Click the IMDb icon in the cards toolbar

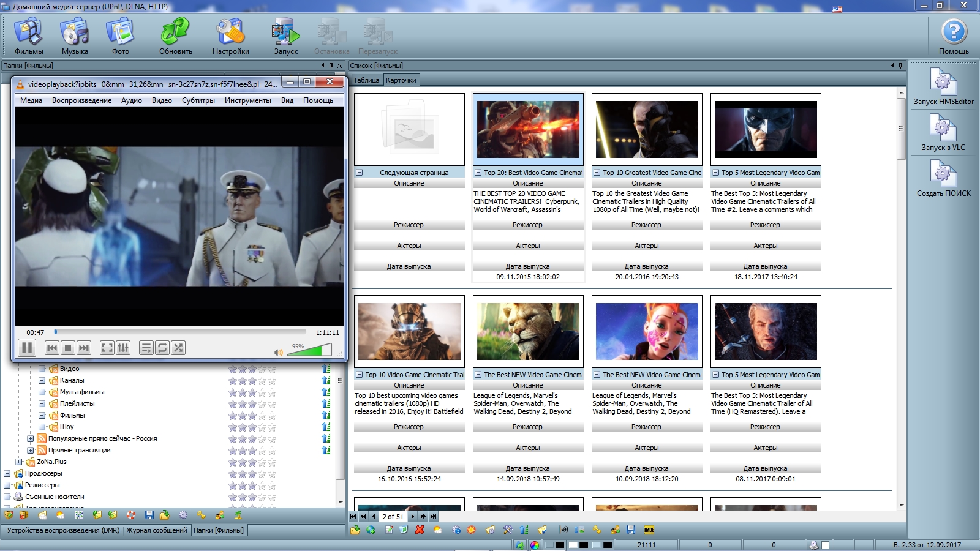click(x=649, y=530)
